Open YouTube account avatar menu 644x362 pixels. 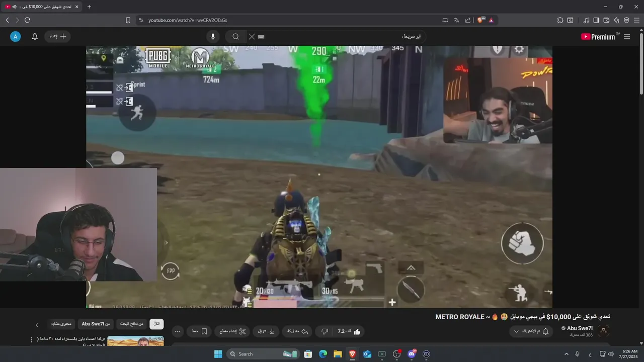coord(16,36)
